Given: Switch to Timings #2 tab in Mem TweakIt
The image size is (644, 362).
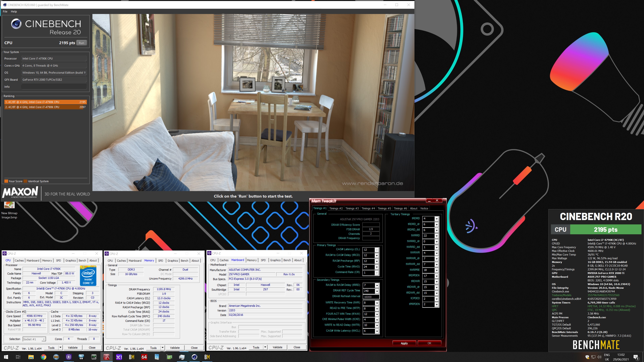Looking at the screenshot, I should tap(336, 208).
